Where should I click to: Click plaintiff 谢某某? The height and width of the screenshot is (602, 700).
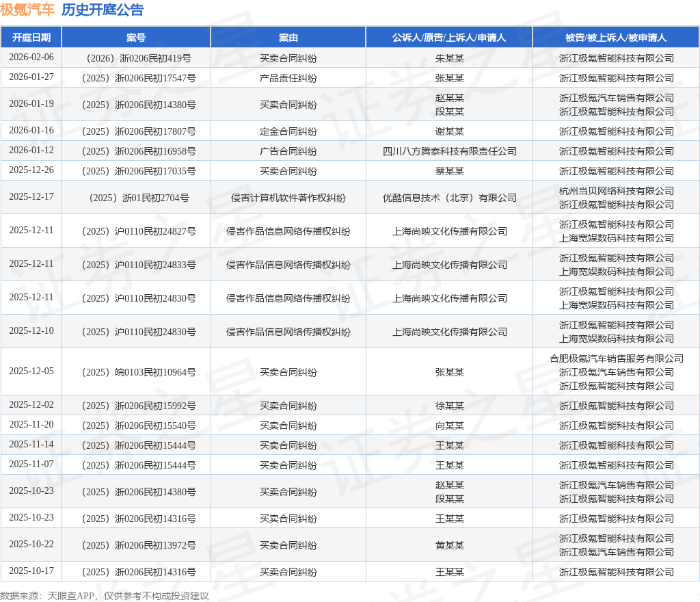tap(449, 131)
